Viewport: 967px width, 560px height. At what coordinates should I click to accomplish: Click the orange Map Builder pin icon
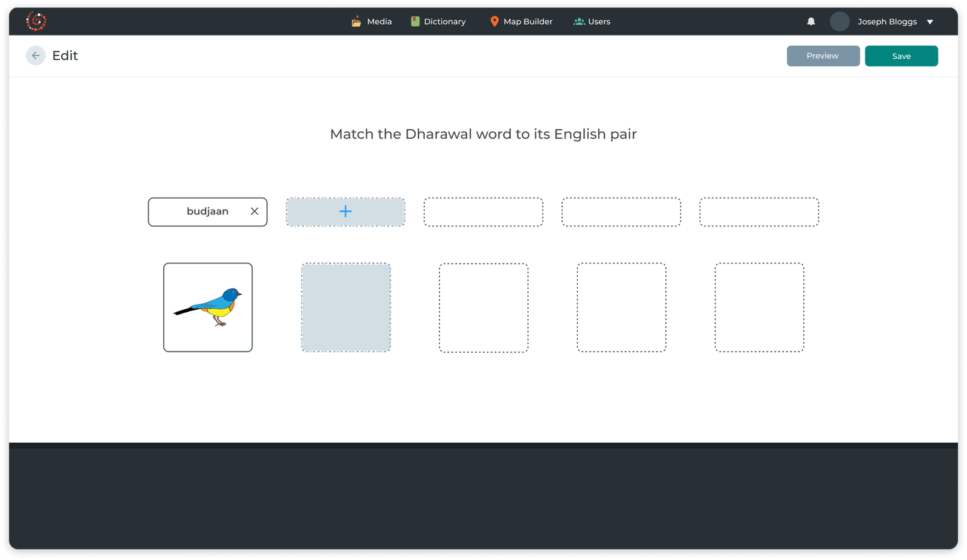point(494,21)
